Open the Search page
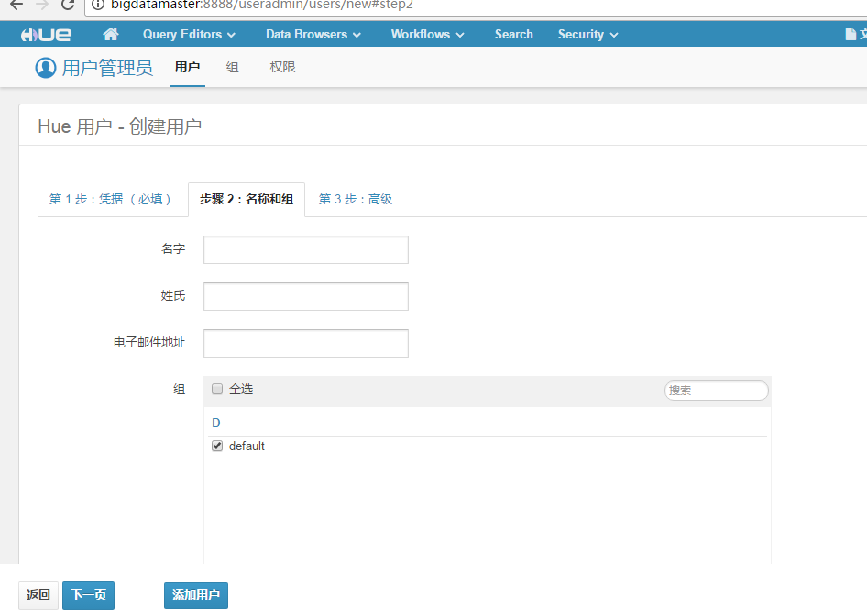Image resolution: width=867 pixels, height=616 pixels. click(x=513, y=34)
